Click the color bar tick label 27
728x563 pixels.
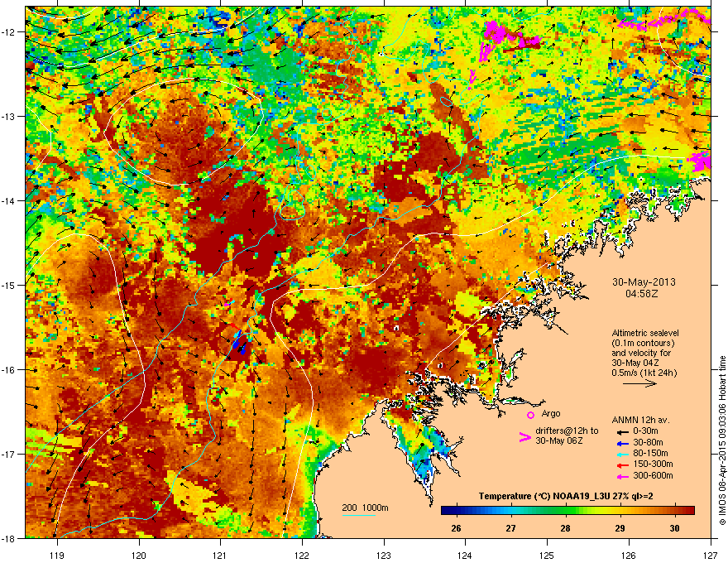[510, 528]
